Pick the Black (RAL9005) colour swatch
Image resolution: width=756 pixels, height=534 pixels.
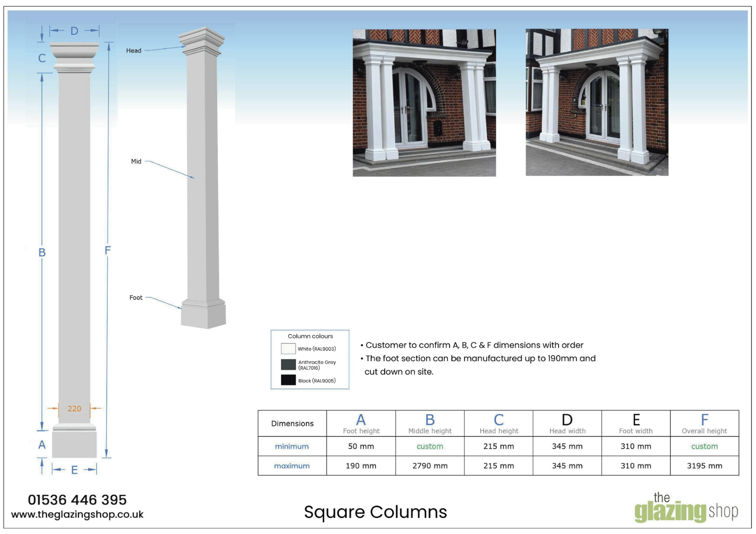(288, 380)
